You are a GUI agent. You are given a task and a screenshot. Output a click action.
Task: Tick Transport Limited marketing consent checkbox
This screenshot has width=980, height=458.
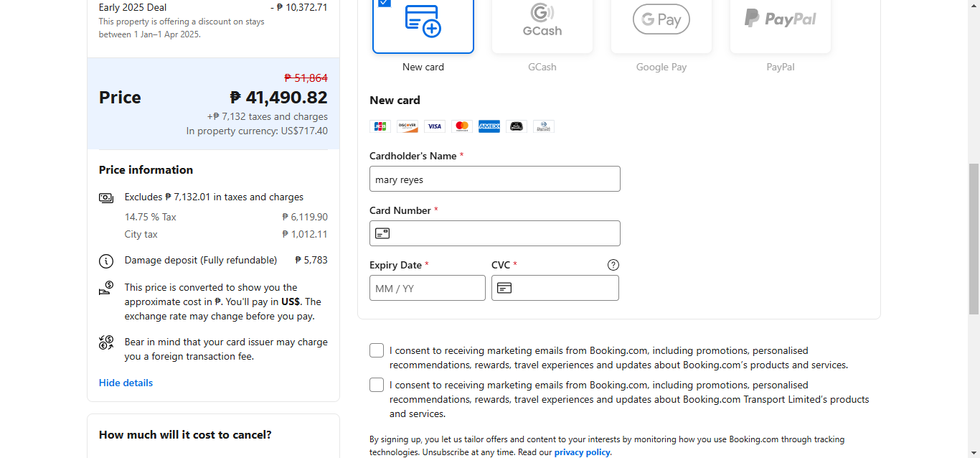pyautogui.click(x=377, y=385)
